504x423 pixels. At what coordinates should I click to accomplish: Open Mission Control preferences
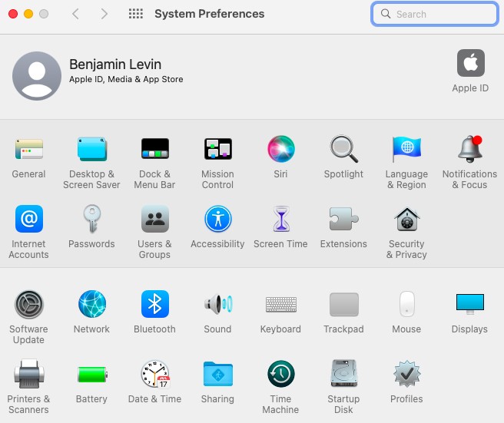tap(218, 149)
